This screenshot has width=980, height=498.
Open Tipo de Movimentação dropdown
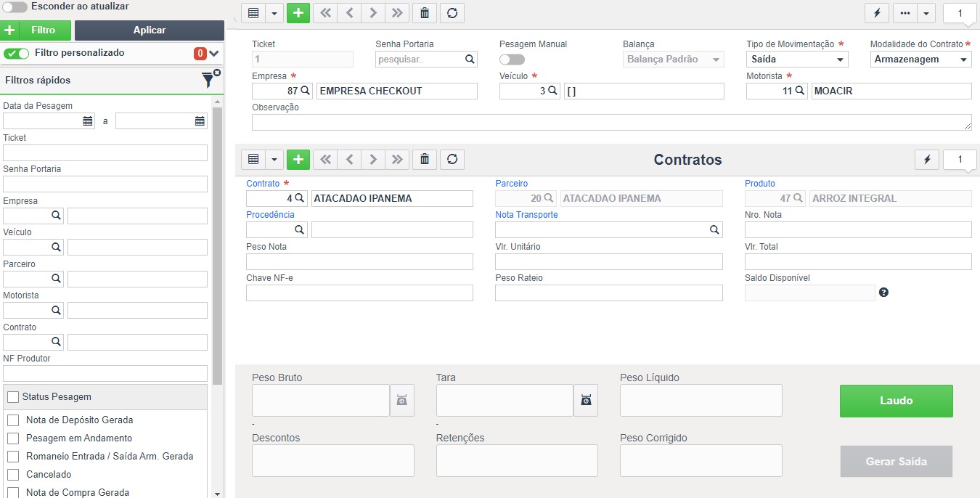(797, 60)
